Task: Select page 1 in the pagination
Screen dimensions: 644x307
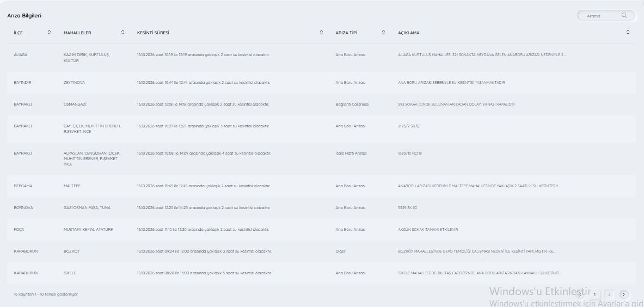Action: 594,294
